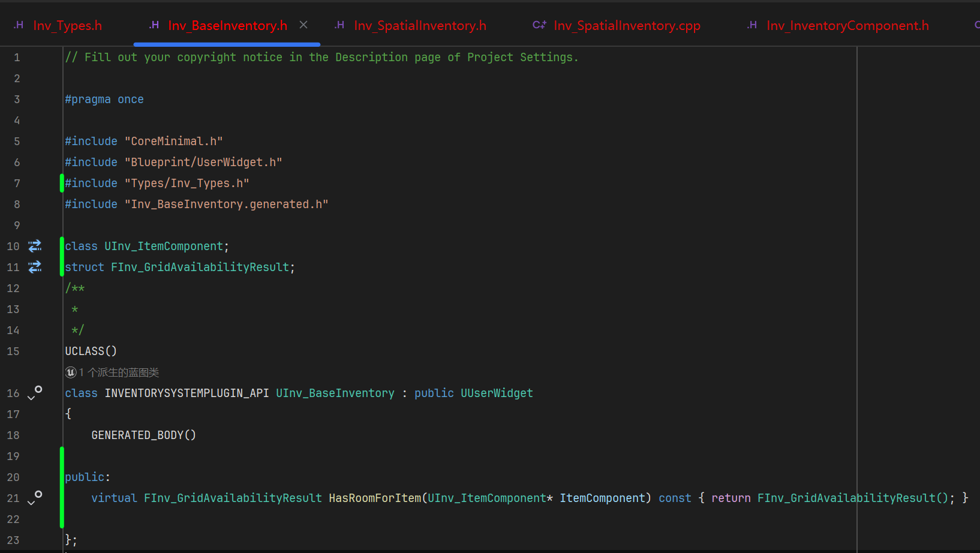The height and width of the screenshot is (553, 980).
Task: Open the '1 个派生的蓝图类' code lens link
Action: (x=112, y=372)
